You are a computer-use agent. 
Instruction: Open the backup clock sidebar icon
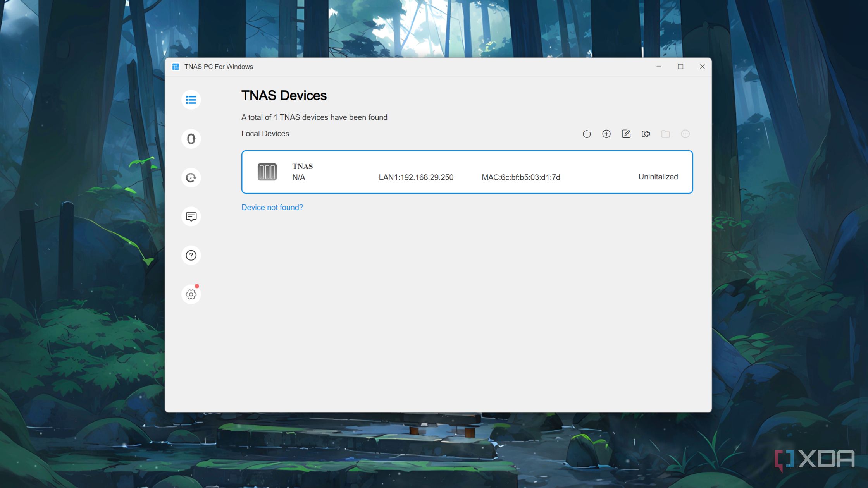pyautogui.click(x=191, y=177)
